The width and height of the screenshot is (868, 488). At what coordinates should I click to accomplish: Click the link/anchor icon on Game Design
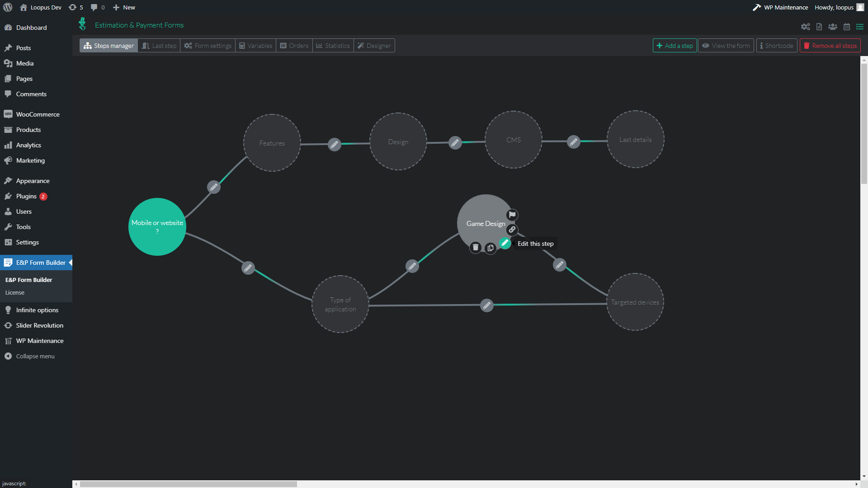click(511, 230)
